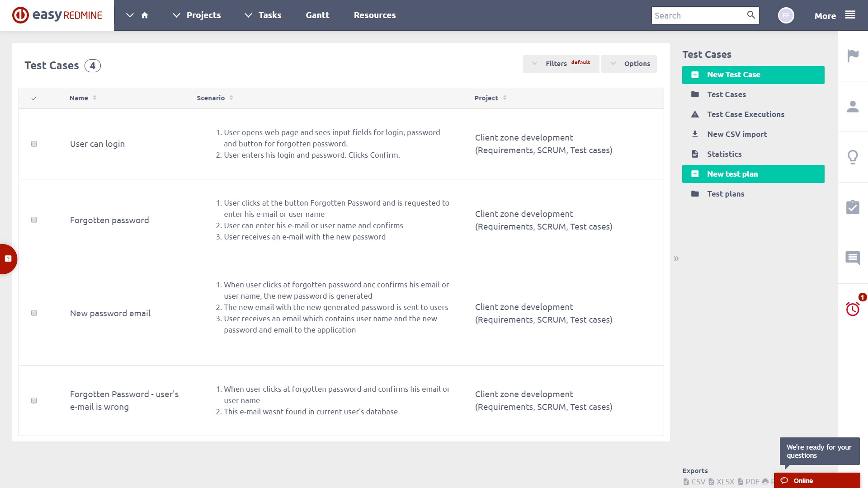This screenshot has height=488, width=868.
Task: Open the Online chat button
Action: tap(817, 480)
